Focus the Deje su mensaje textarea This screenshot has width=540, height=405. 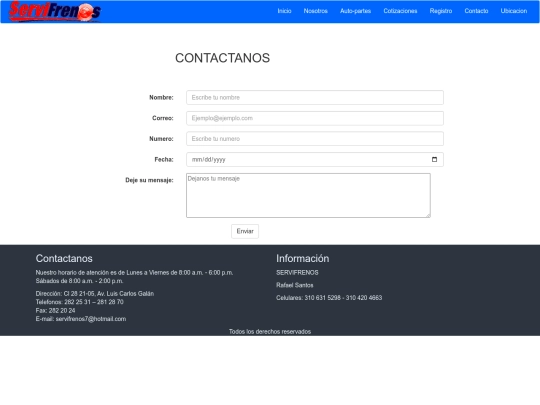pyautogui.click(x=308, y=195)
